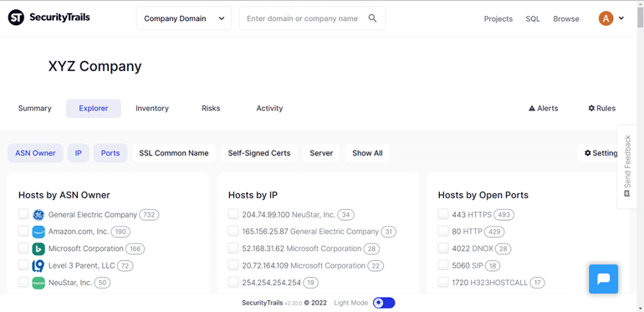Click the Hosts by ASN Owner heading
644x312 pixels.
pyautogui.click(x=64, y=195)
